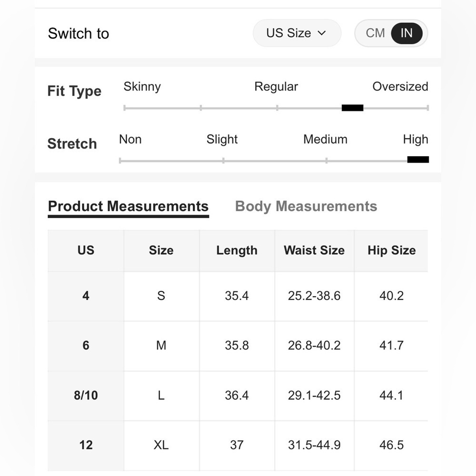Screen dimensions: 476x476
Task: Click the black Stretch slider marker at High
Action: tap(418, 159)
